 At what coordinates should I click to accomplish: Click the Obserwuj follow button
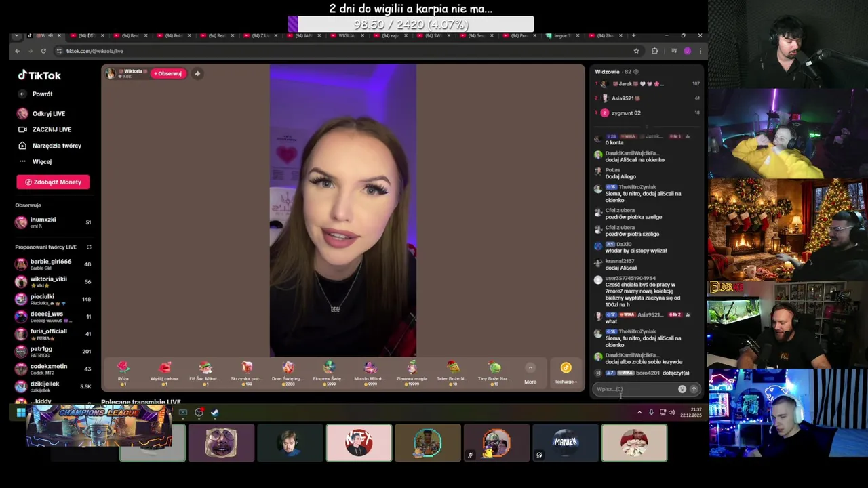(x=167, y=73)
